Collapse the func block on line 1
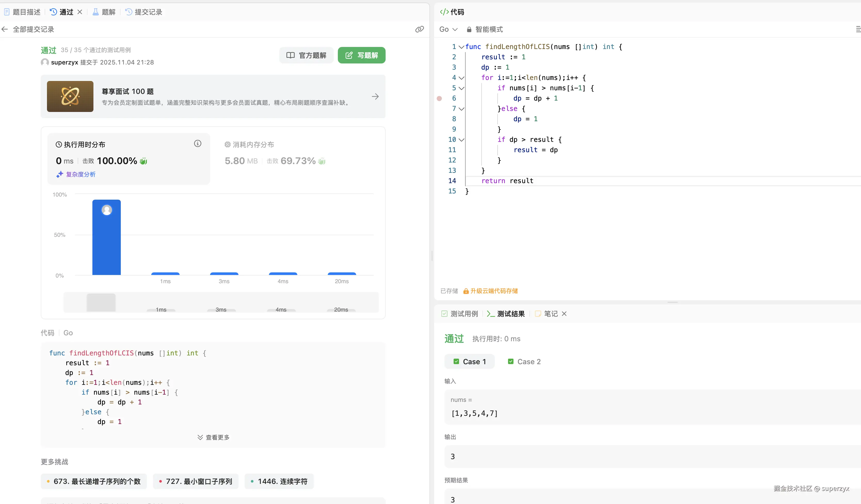861x504 pixels. point(461,47)
